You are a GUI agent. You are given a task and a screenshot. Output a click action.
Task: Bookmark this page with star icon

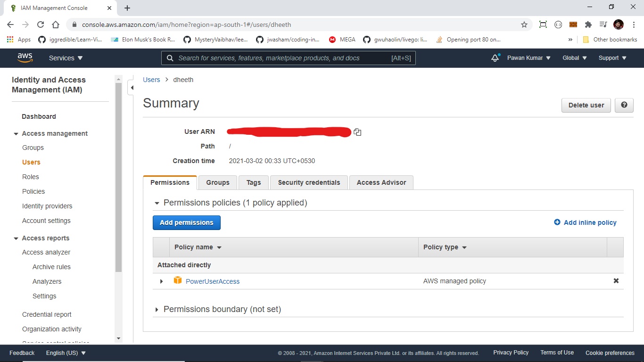524,25
